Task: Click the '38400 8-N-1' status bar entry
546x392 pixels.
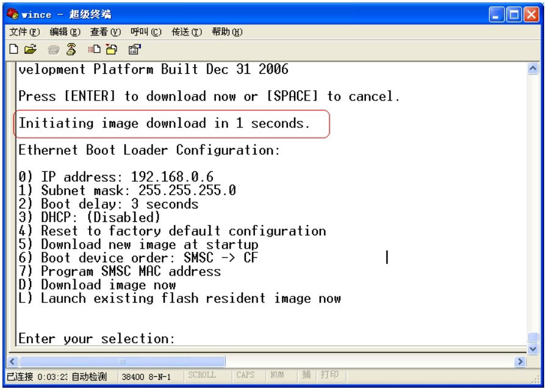Action: coord(146,377)
